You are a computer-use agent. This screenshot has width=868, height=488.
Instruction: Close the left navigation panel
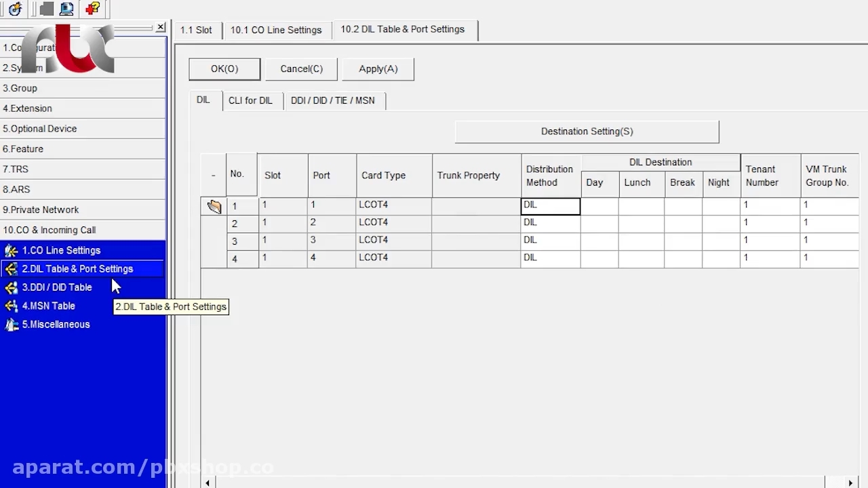pyautogui.click(x=160, y=28)
